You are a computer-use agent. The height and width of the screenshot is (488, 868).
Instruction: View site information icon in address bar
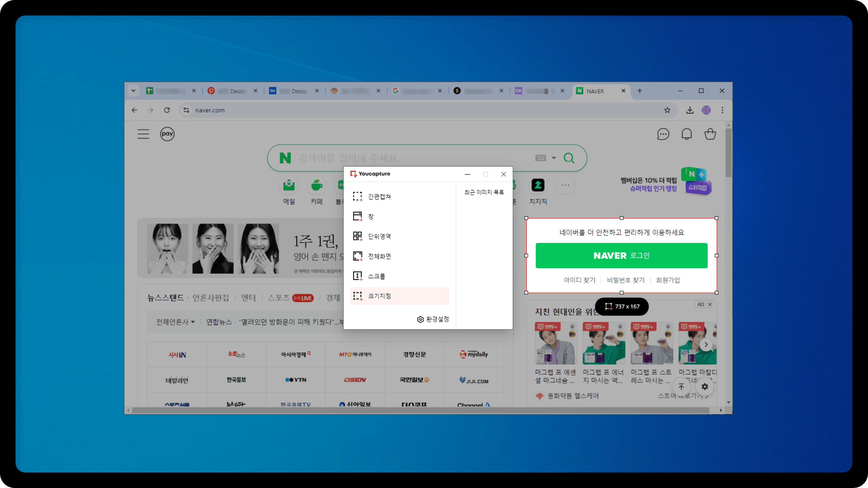click(186, 110)
